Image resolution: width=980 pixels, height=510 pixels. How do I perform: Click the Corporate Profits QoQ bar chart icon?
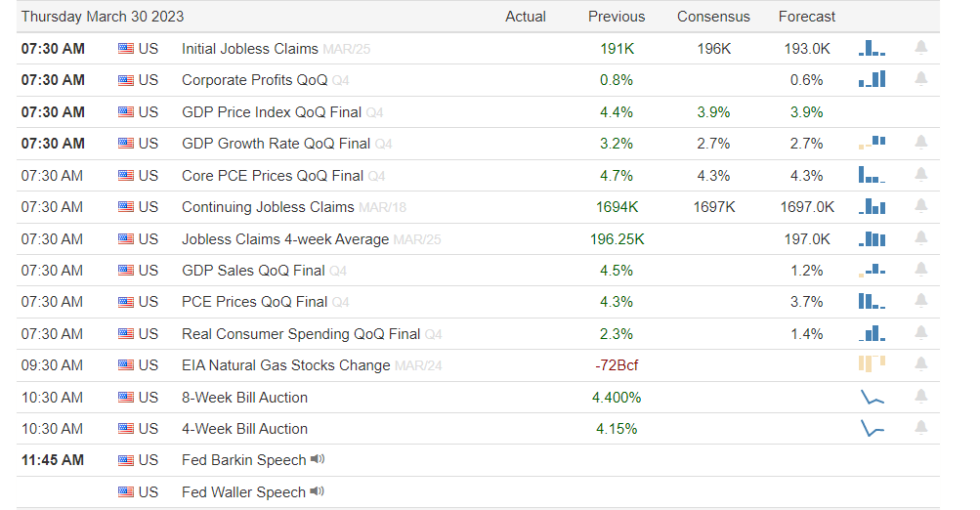click(x=872, y=79)
